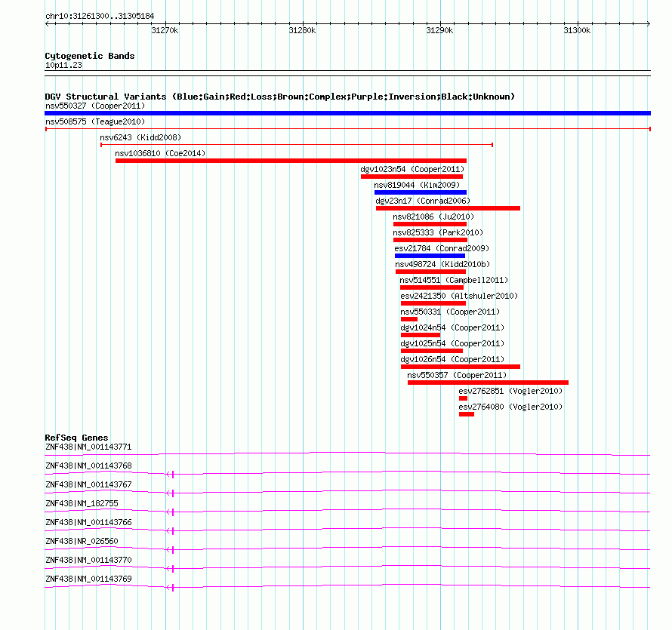
Task: Click the 31300k ruler tick label
Action: pos(577,30)
